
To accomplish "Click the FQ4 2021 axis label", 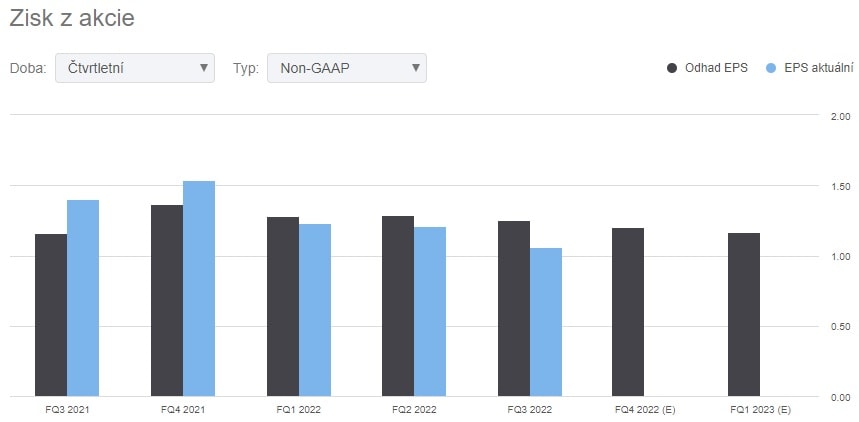I will pos(182,410).
